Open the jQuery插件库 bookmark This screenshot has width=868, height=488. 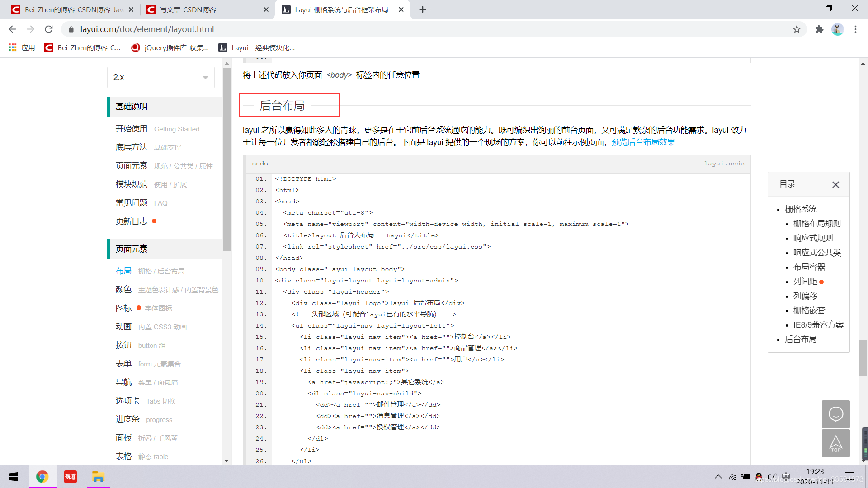(170, 47)
